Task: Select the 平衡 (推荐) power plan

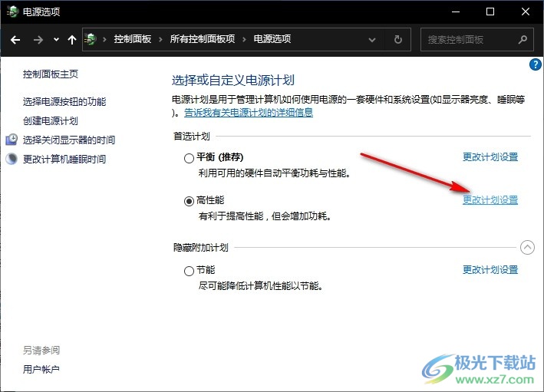Action: 189,158
